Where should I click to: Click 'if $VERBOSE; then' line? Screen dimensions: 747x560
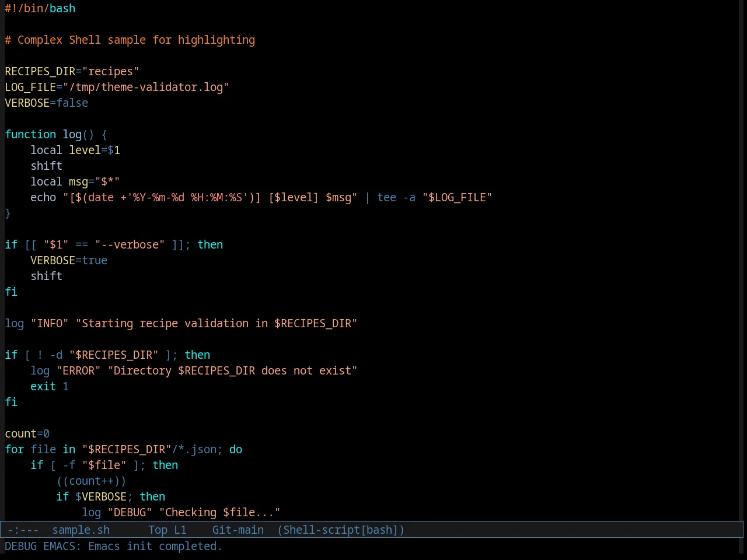point(111,496)
